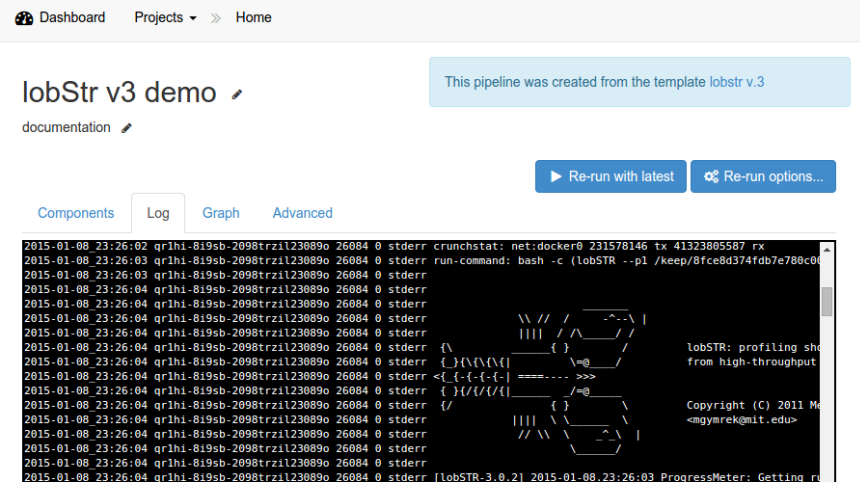Click the pencil icon beside lobStr v3 demo title

click(237, 94)
